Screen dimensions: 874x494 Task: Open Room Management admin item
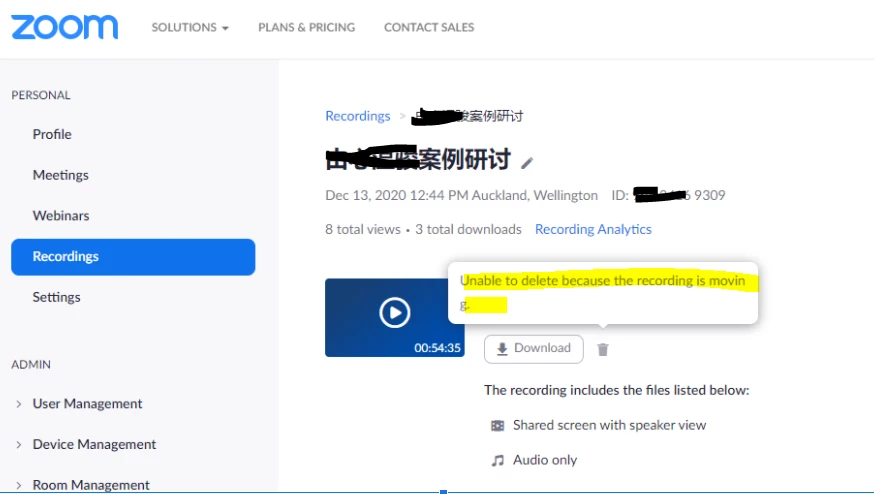click(91, 485)
